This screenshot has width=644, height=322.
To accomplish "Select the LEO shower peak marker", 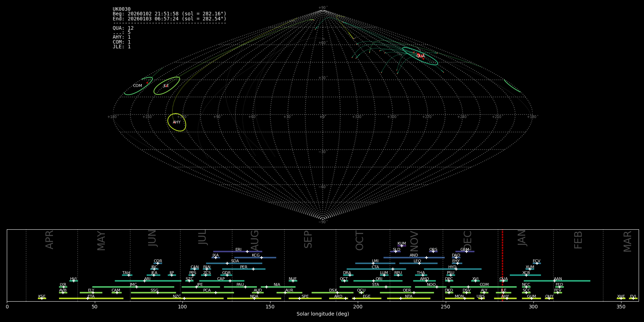I will (x=419, y=263).
